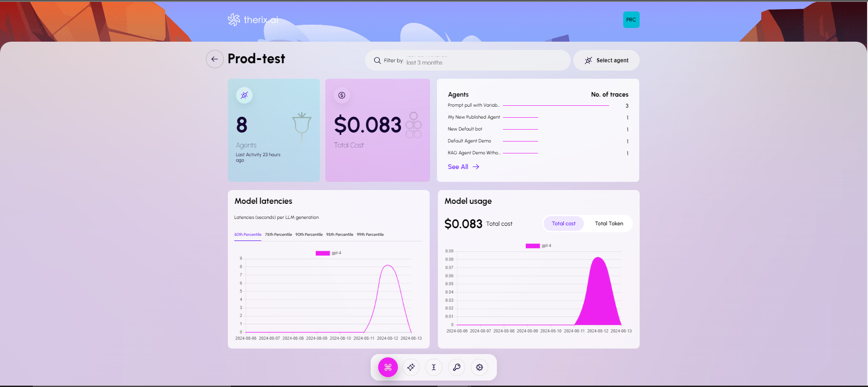Open the PRC profile avatar

(x=631, y=20)
